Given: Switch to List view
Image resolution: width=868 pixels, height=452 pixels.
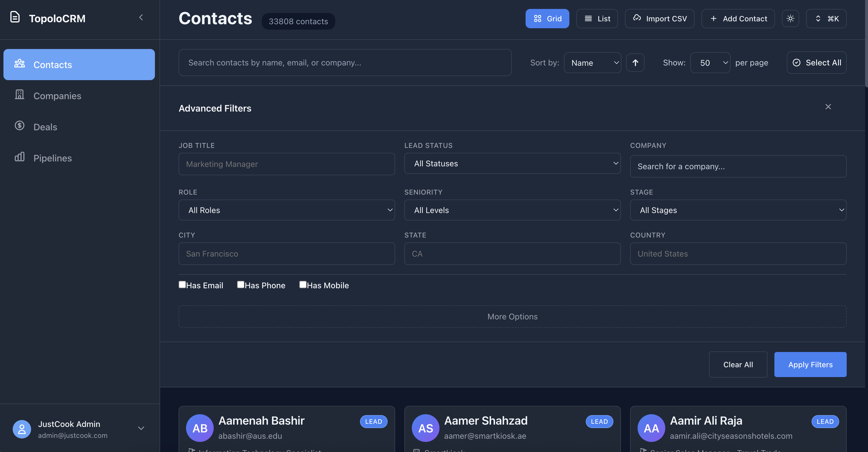Looking at the screenshot, I should pos(597,18).
